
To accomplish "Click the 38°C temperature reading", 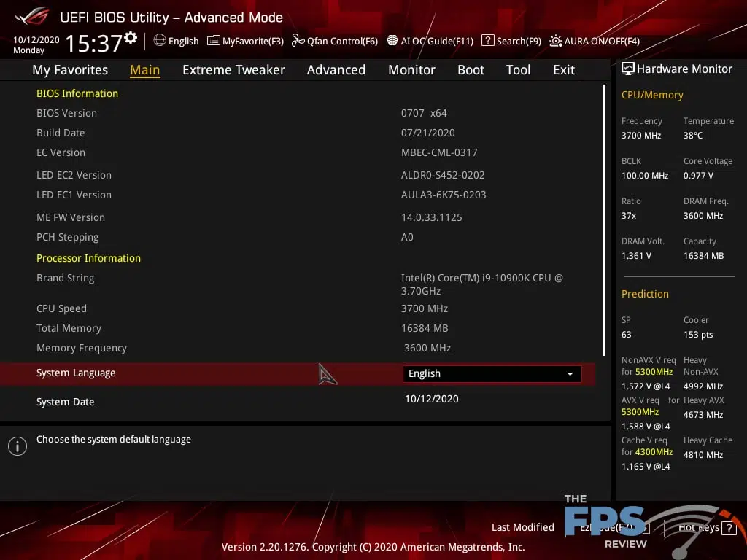I will pyautogui.click(x=693, y=136).
